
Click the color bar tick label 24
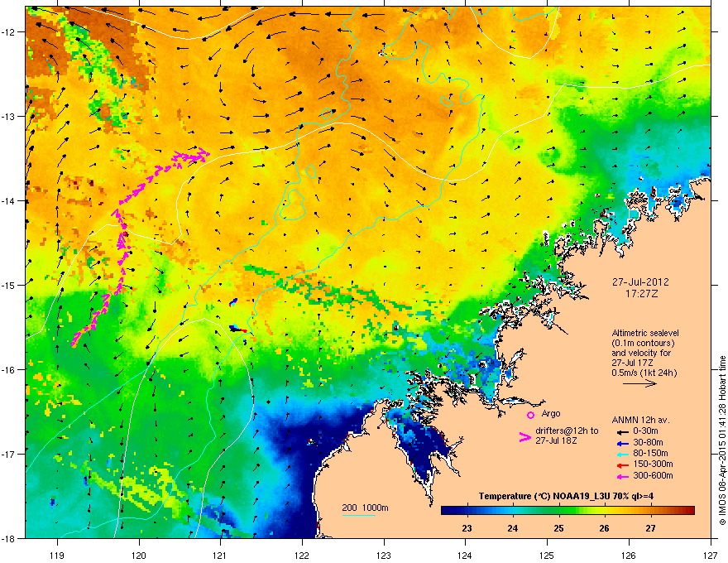tap(513, 528)
